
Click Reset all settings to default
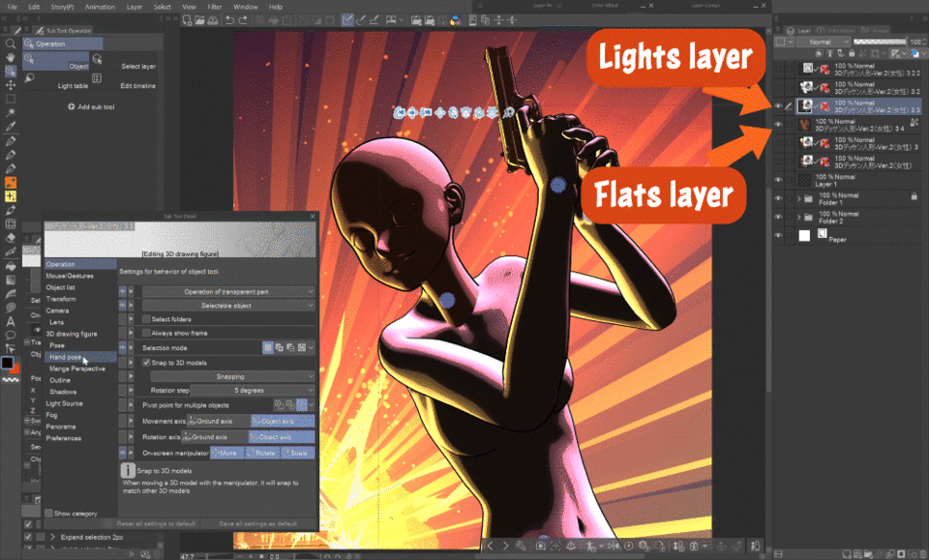click(157, 524)
